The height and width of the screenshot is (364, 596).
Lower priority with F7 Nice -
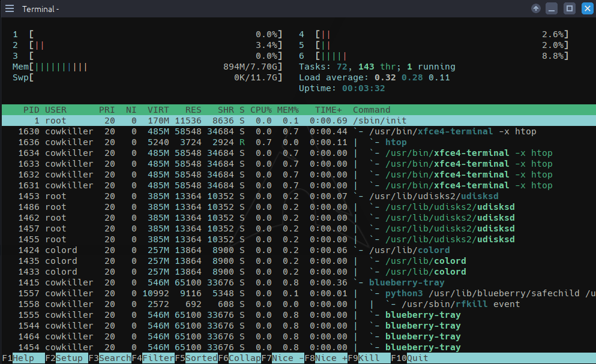283,358
